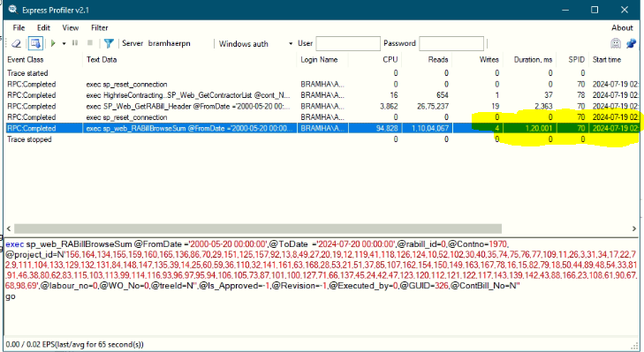
Task: Click the go statement in the SQL pane
Action: [11, 296]
